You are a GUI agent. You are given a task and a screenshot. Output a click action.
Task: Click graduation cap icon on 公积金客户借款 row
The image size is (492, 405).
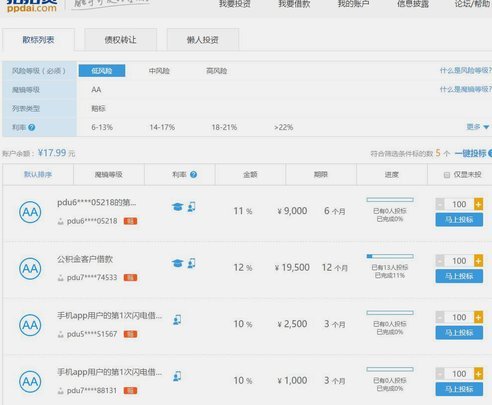click(177, 264)
